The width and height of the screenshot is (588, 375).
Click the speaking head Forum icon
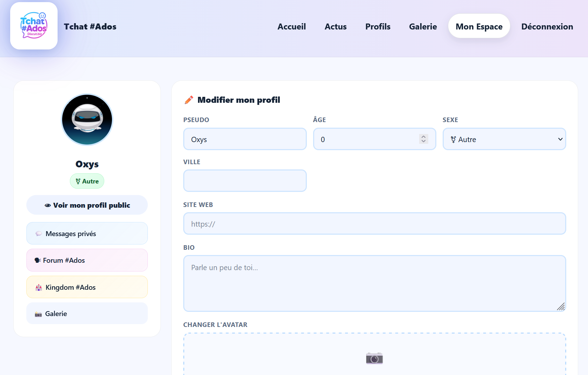[x=38, y=260]
